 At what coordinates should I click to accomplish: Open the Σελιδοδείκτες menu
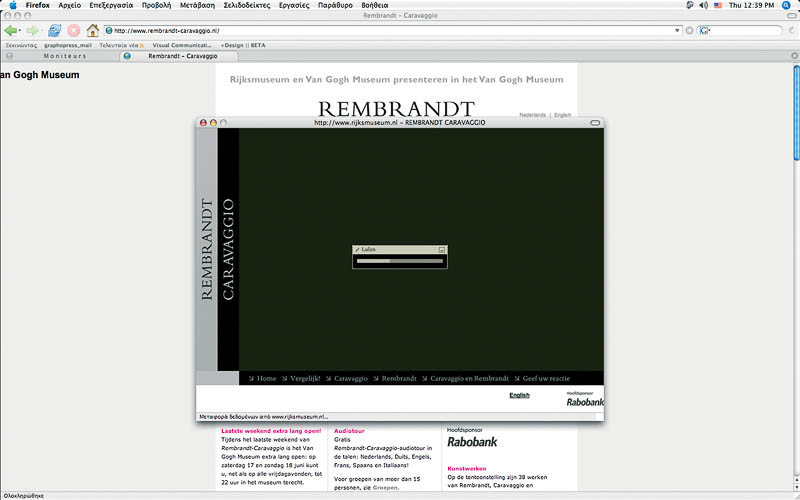click(247, 5)
